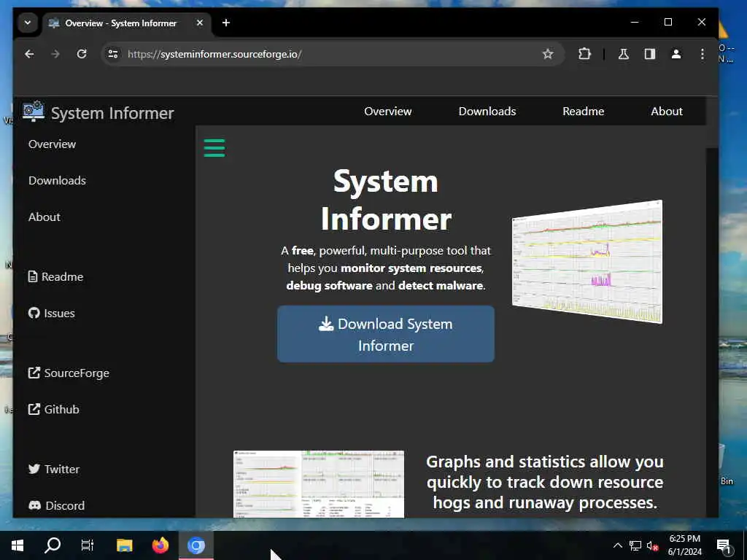
Task: Open the browser profile icon
Action: [676, 54]
